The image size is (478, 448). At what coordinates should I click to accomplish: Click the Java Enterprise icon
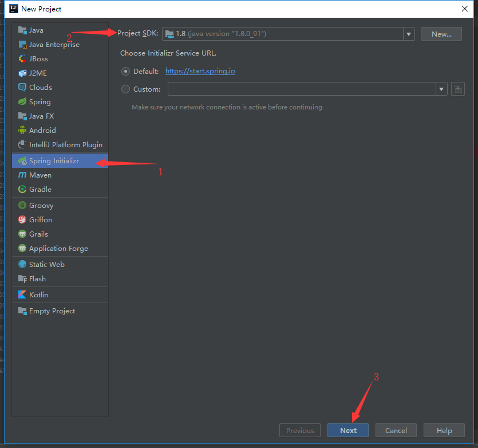pyautogui.click(x=22, y=45)
